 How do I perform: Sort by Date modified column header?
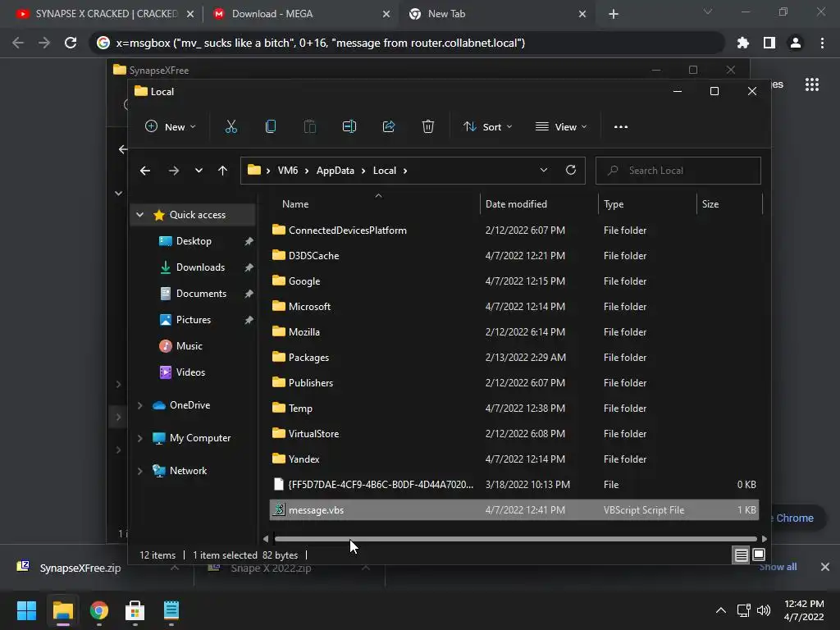coord(516,204)
